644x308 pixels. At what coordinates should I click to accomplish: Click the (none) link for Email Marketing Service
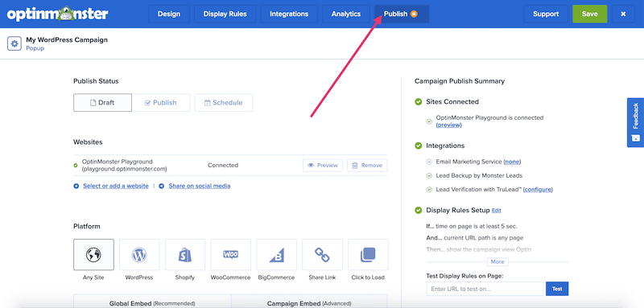(x=512, y=162)
